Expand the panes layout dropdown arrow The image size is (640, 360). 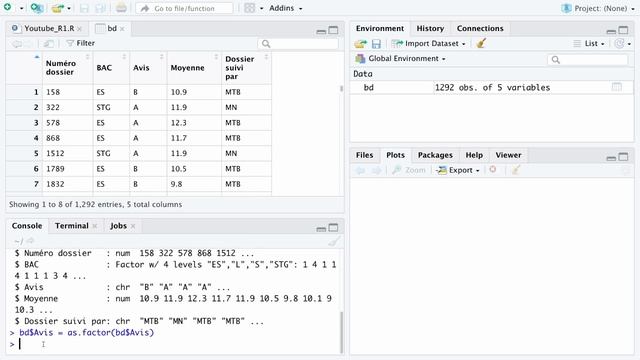(x=261, y=8)
